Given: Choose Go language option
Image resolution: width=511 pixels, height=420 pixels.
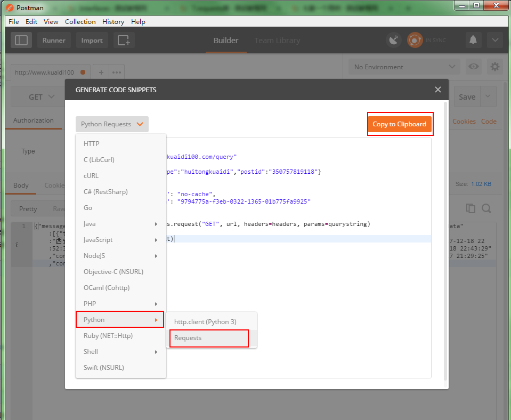Looking at the screenshot, I should pyautogui.click(x=120, y=208).
